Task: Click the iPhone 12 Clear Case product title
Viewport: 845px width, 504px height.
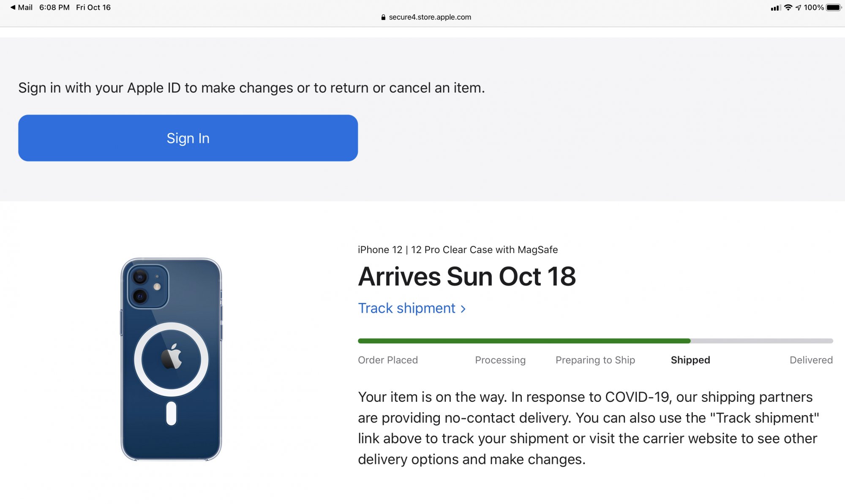Action: coord(458,250)
